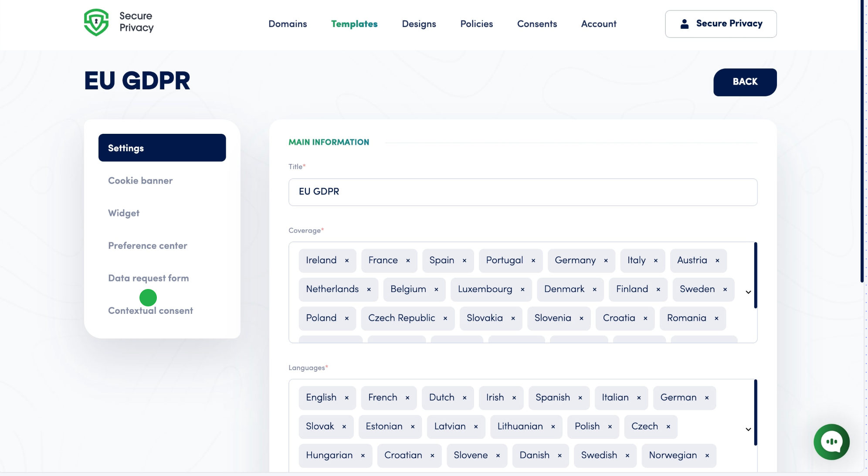Remove Sweden from Coverage
Screen dimensions: 868x476
(x=725, y=289)
